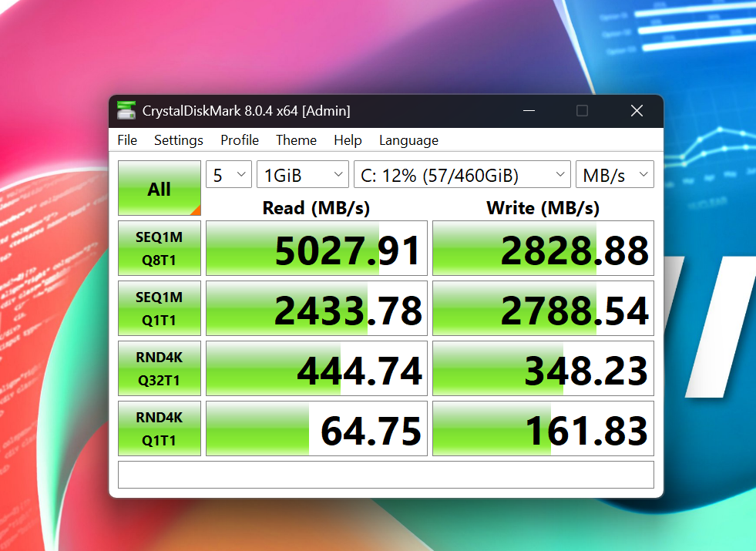Click the CrystalDiskMark app icon in title bar
The image size is (756, 551).
point(126,110)
